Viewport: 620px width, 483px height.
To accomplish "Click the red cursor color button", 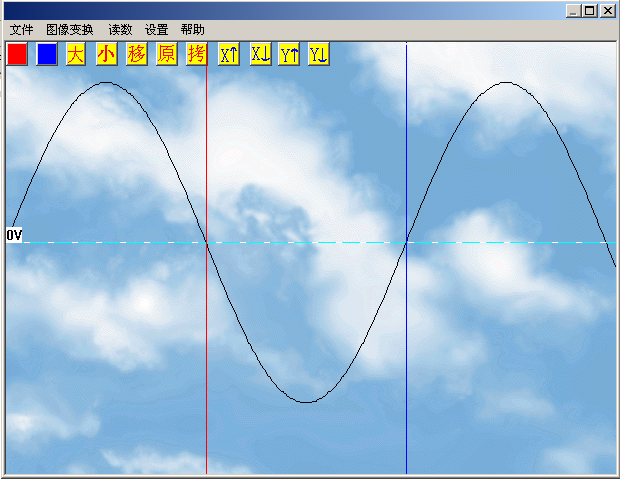I will [17, 54].
